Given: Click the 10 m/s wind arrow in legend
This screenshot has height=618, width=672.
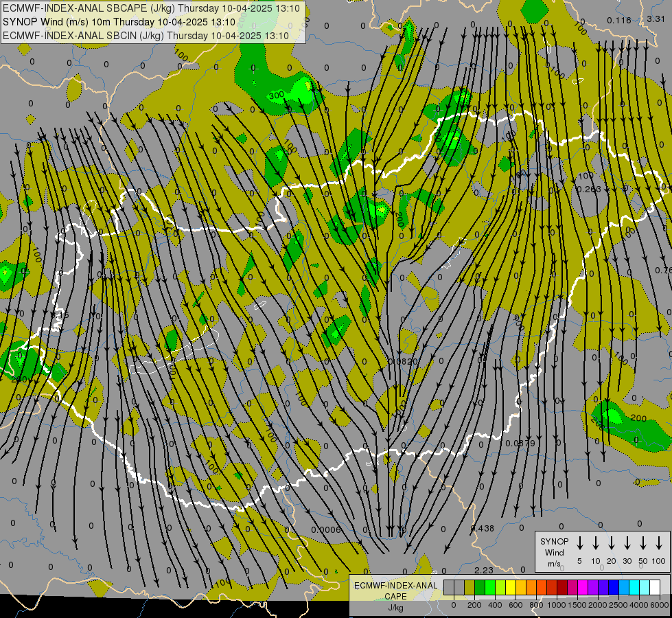Looking at the screenshot, I should [x=595, y=543].
